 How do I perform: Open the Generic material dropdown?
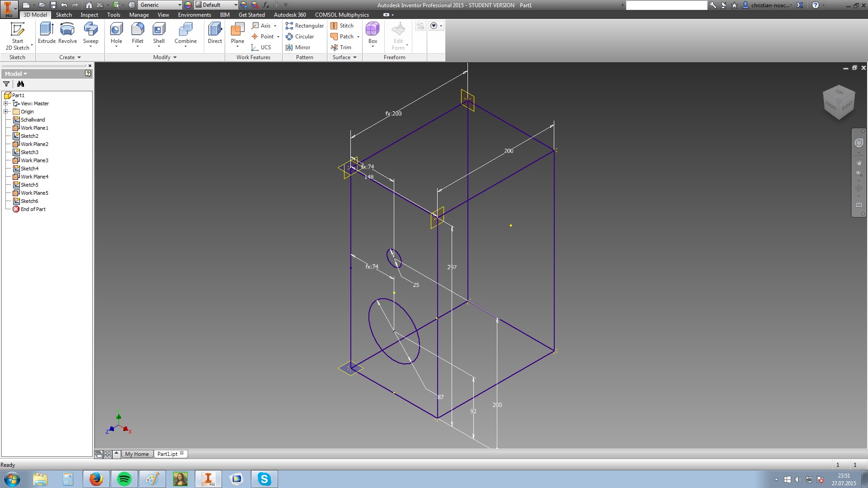pyautogui.click(x=179, y=5)
